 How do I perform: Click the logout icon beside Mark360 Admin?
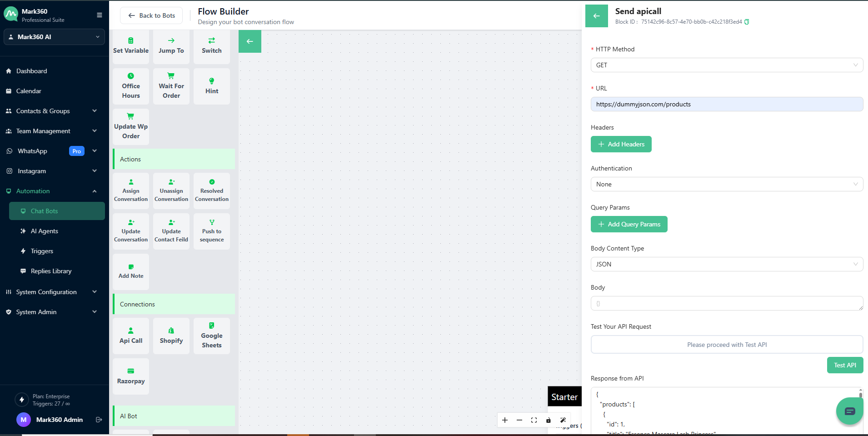[x=99, y=420]
